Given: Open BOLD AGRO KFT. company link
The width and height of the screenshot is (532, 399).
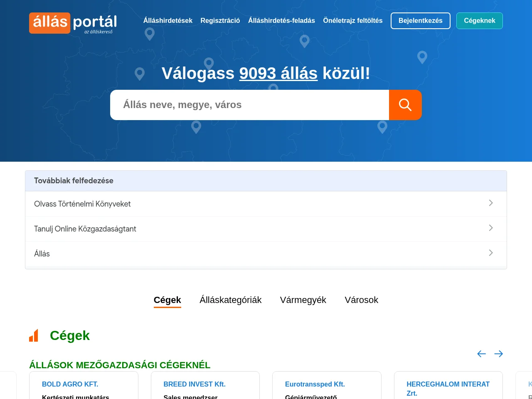Looking at the screenshot, I should point(70,384).
